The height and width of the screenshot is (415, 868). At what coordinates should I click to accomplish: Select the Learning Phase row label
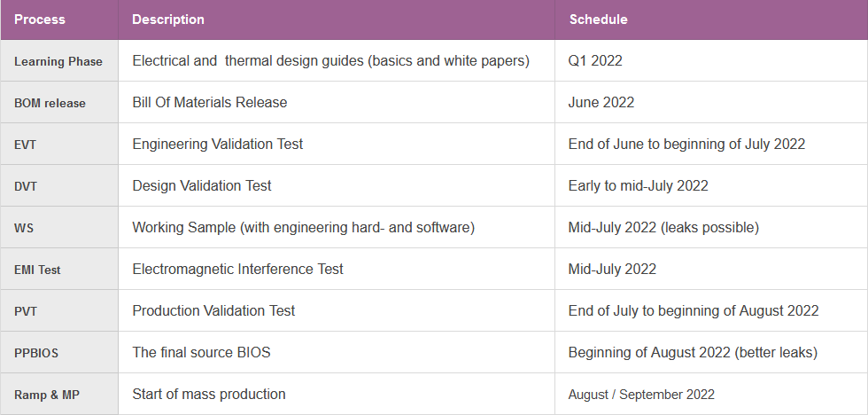click(58, 61)
